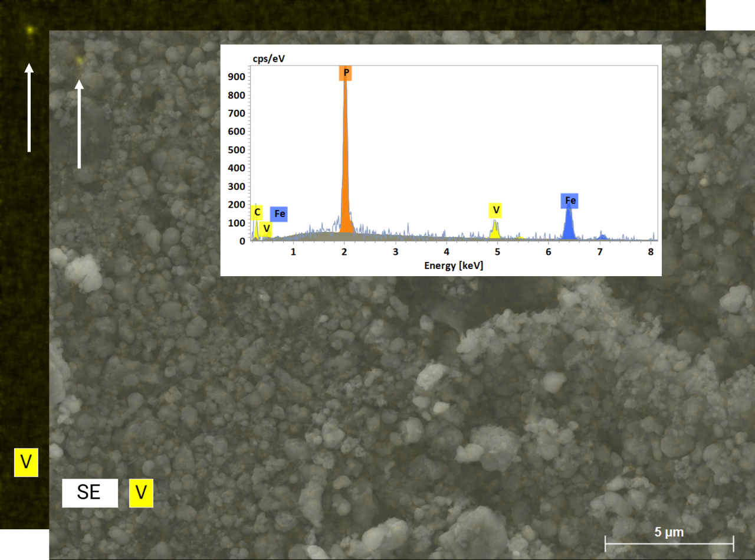
Task: Click the yellow V label on the dark left strip
Action: (26, 462)
